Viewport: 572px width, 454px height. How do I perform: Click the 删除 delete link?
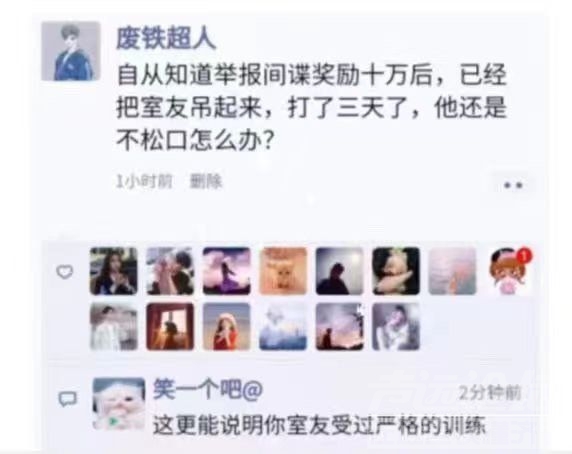tap(206, 181)
